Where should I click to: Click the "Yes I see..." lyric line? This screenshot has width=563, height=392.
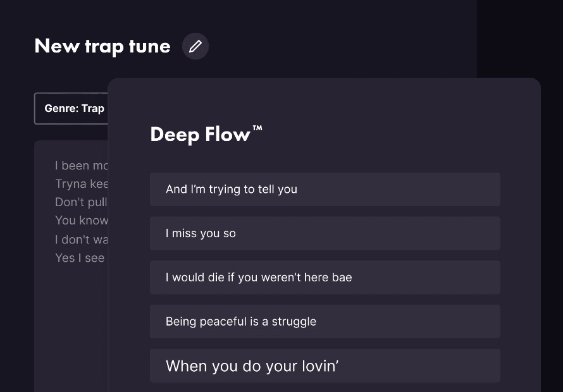[78, 257]
